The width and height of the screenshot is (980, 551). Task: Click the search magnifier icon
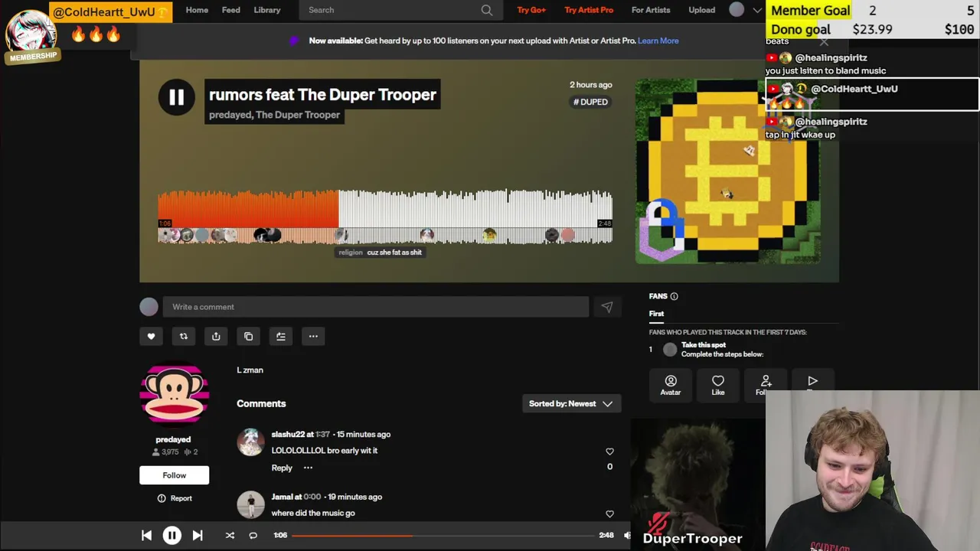click(x=487, y=10)
